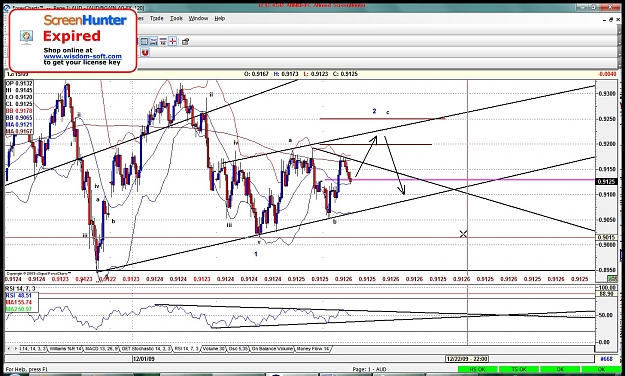This screenshot has width=625, height=376.
Task: Click the #668 bar count value
Action: 606,359
